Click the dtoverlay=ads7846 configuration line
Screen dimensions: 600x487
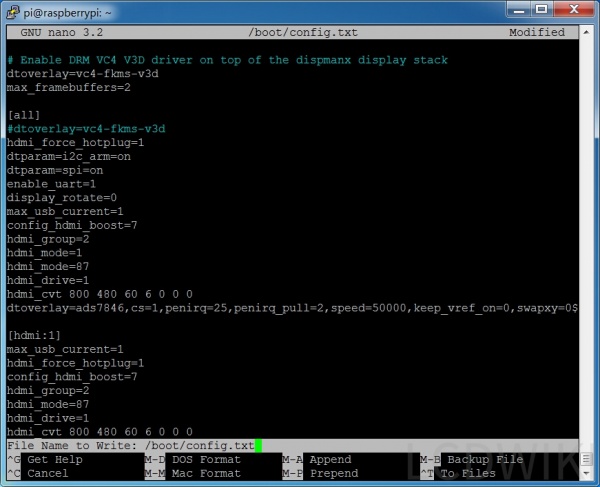tap(290, 308)
